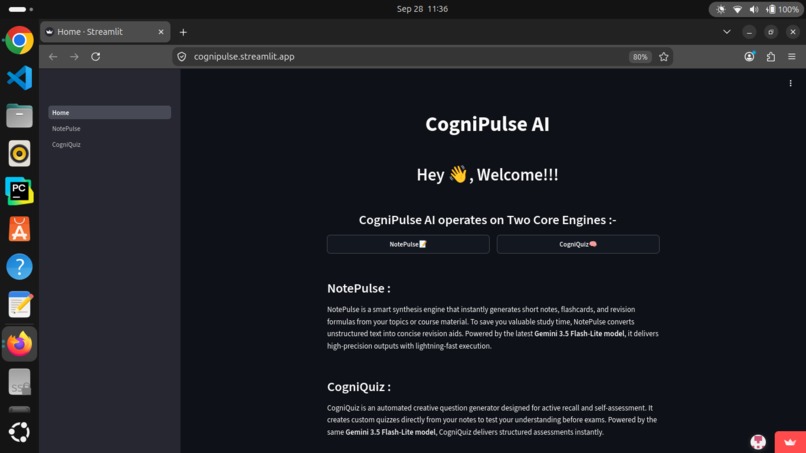Click the NotePulse engine button
Image resolution: width=806 pixels, height=453 pixels.
tap(408, 244)
